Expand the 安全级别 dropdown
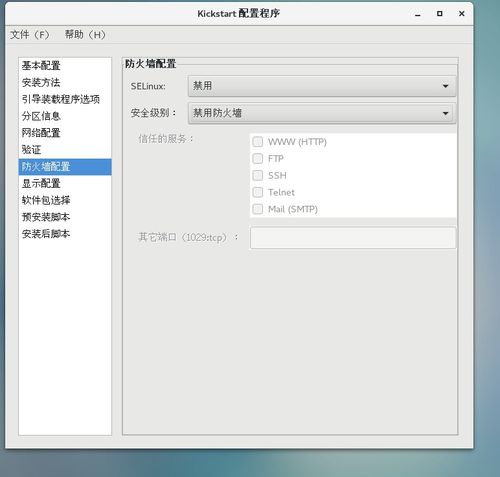The image size is (500, 477). (322, 113)
